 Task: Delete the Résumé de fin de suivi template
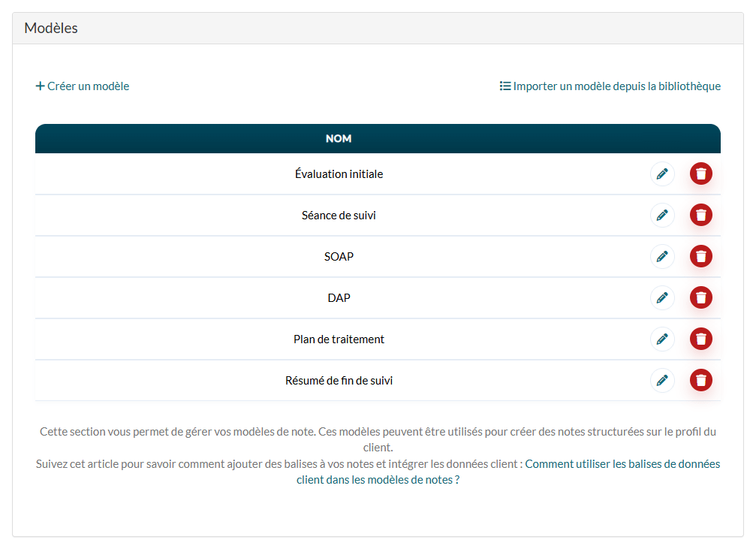tap(701, 380)
